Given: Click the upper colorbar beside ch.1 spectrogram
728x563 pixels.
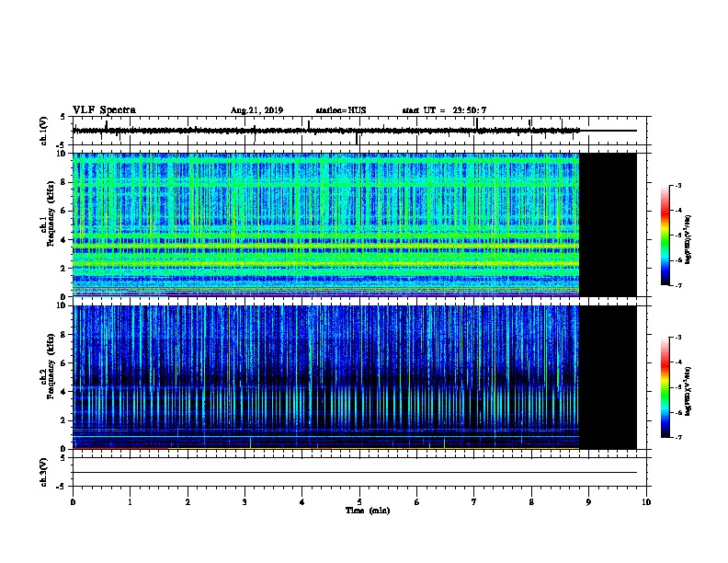Looking at the screenshot, I should [665, 236].
